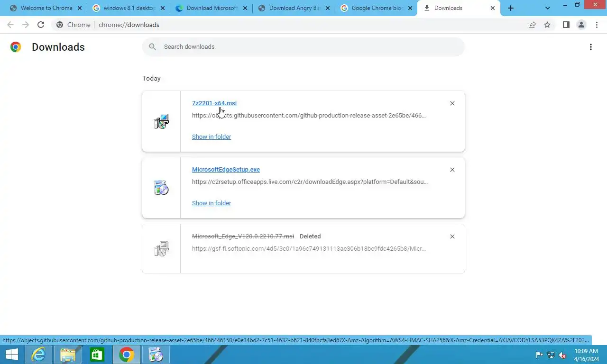This screenshot has width=607, height=364.
Task: Click the Today date heading
Action: tap(151, 79)
